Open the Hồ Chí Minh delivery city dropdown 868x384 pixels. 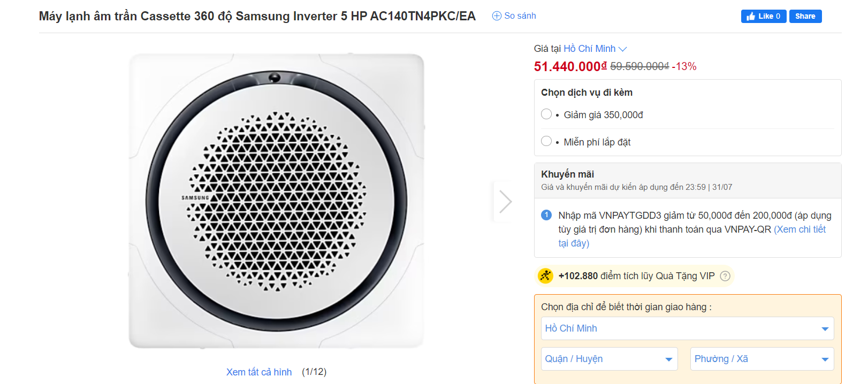tap(687, 328)
